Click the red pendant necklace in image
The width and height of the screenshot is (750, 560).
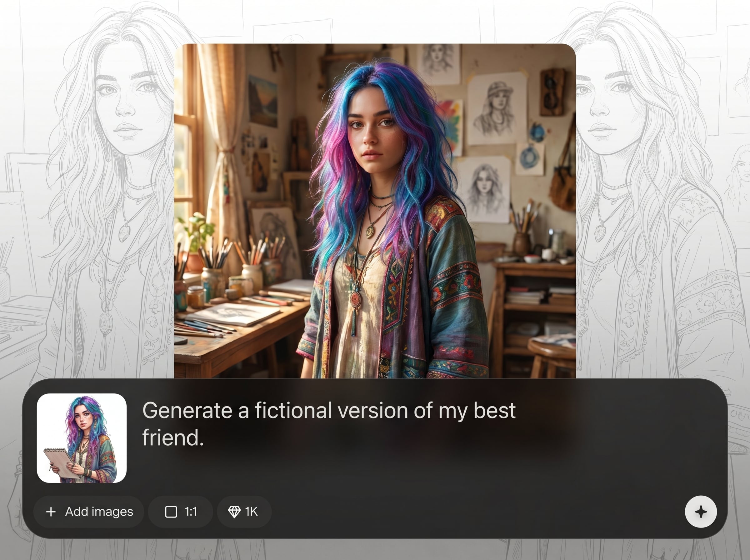pyautogui.click(x=356, y=300)
